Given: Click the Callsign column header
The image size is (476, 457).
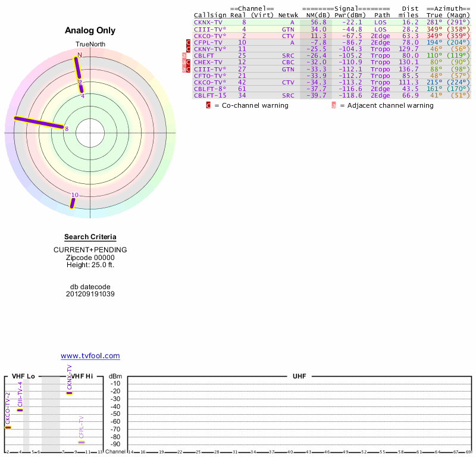Looking at the screenshot, I should 210,15.
